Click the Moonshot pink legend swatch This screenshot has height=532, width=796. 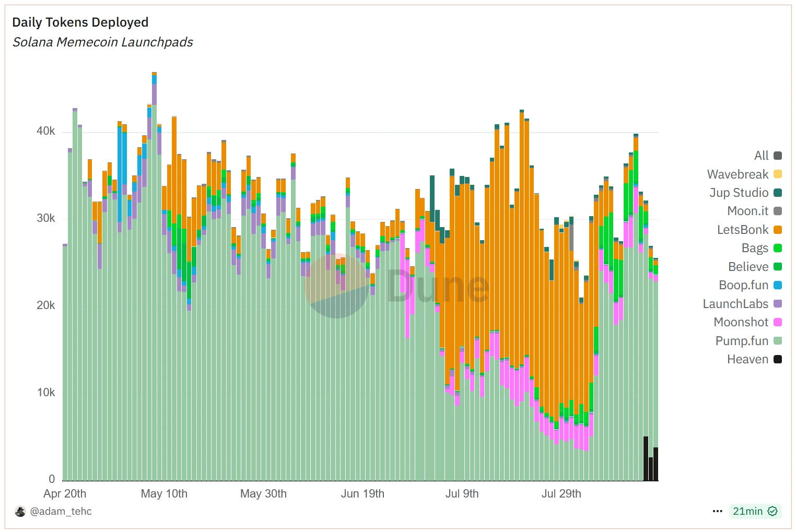click(778, 322)
